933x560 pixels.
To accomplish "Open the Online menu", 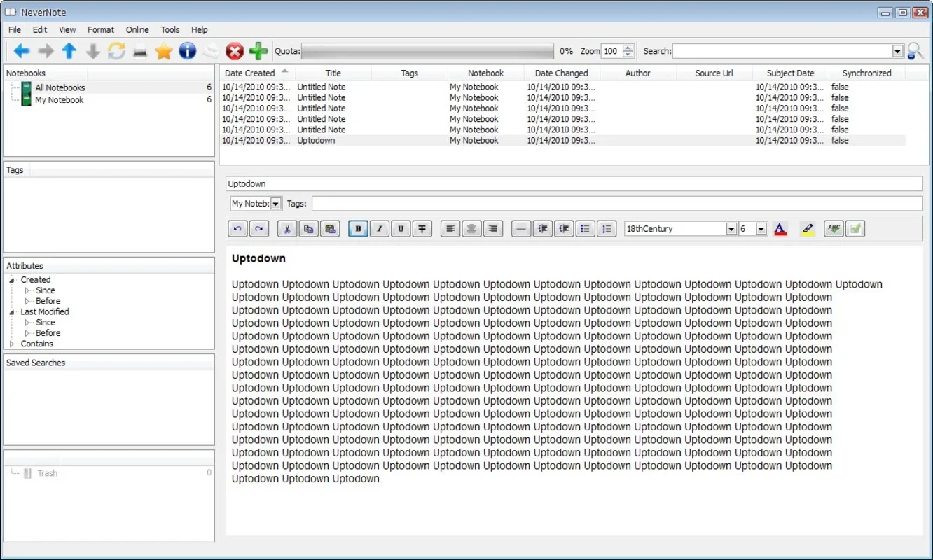I will pos(137,29).
